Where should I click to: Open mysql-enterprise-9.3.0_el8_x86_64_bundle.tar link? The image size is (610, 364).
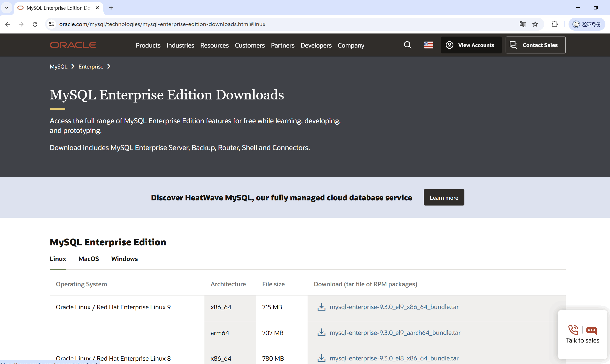click(x=394, y=358)
